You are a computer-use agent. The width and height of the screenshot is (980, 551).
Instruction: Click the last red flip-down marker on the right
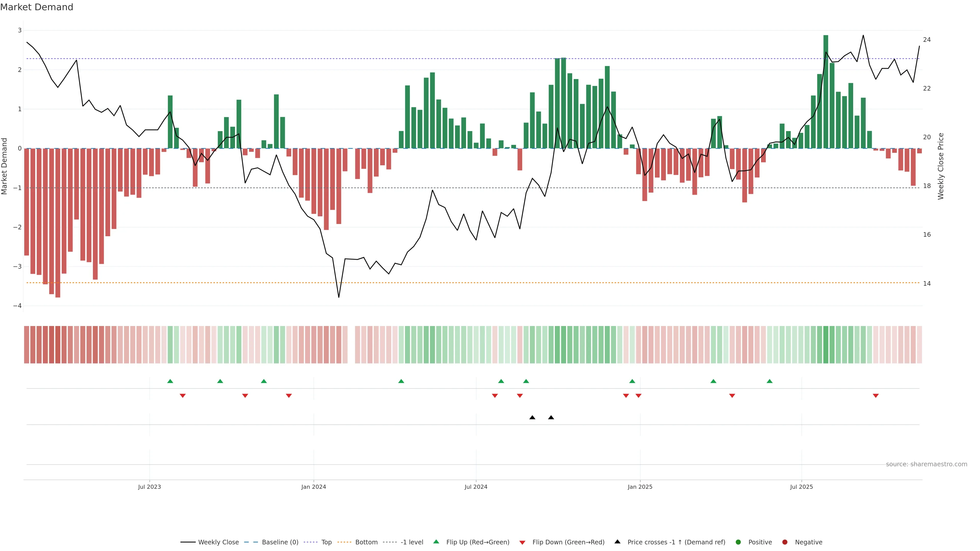(876, 395)
